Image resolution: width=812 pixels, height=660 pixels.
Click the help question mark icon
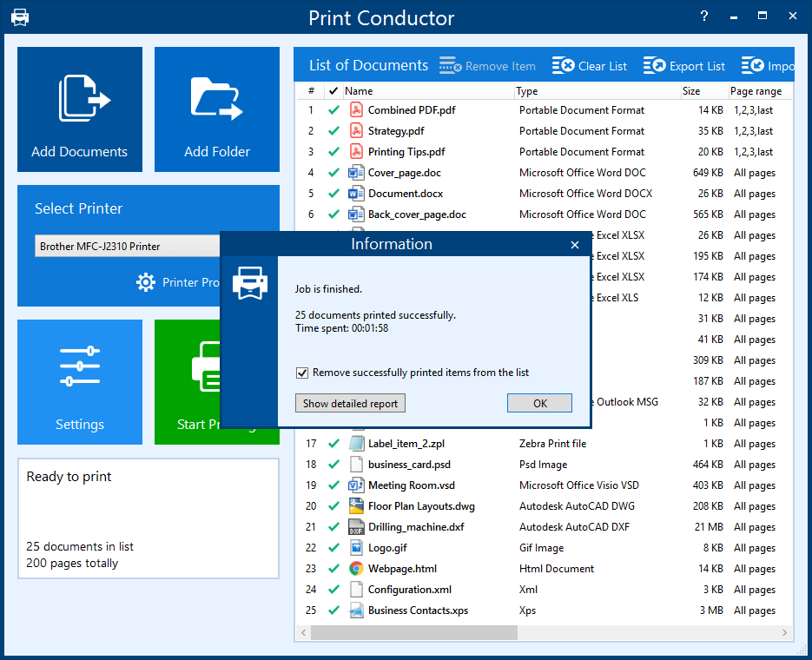(704, 16)
